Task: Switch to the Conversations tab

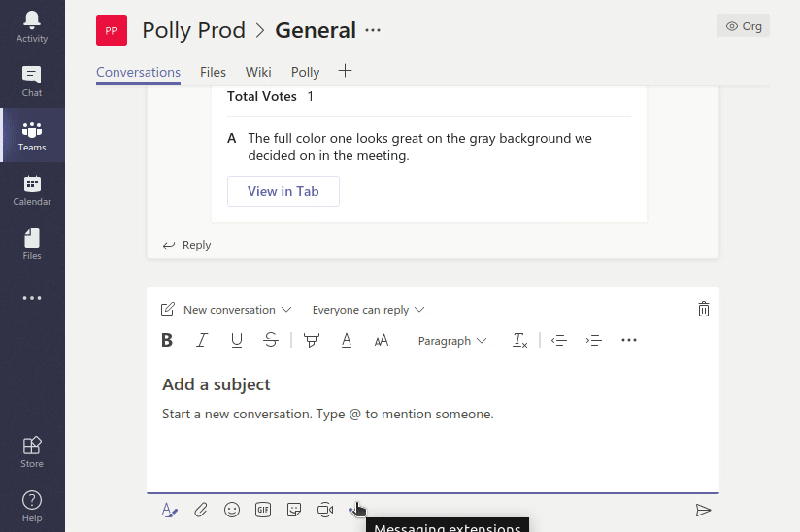Action: 138,73
